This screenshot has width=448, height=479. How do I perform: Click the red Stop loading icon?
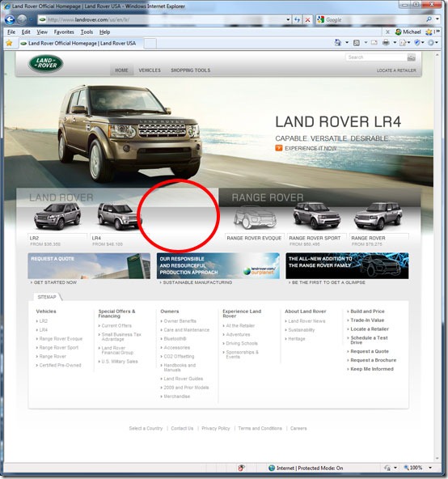click(x=307, y=20)
